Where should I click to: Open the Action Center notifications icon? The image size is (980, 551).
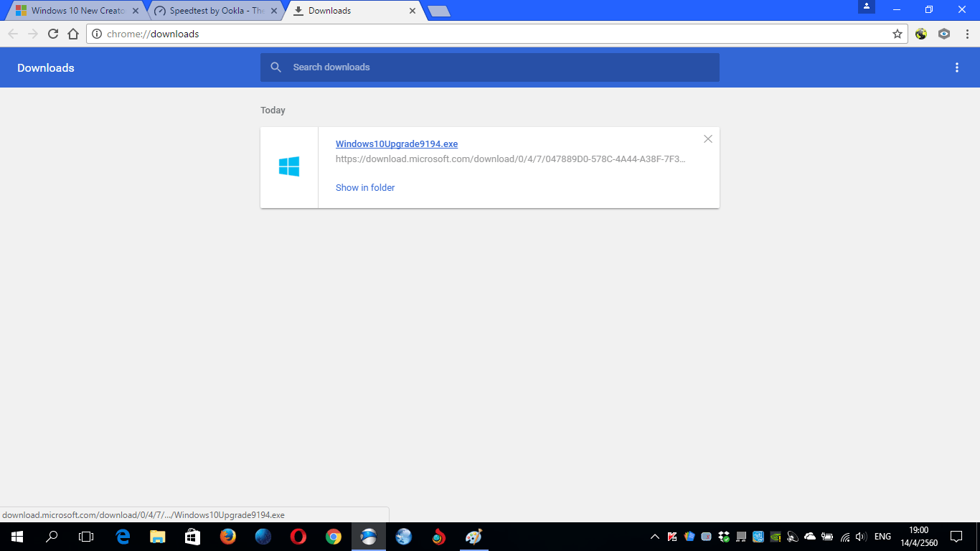pos(956,537)
